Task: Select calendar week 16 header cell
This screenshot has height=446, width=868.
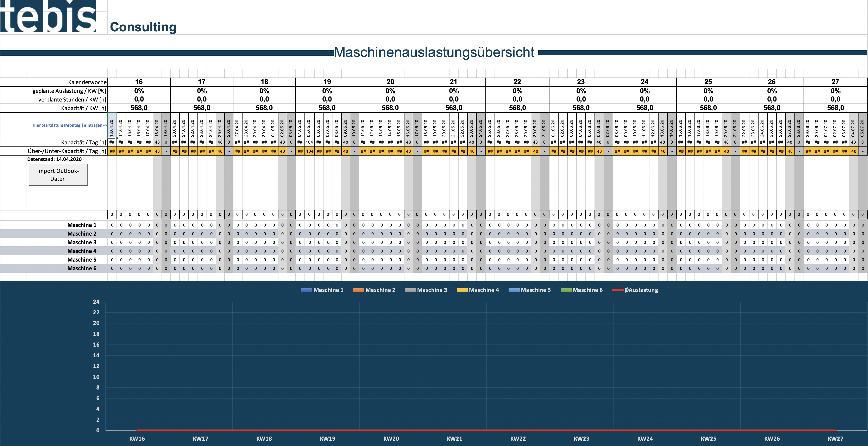Action: tap(139, 82)
